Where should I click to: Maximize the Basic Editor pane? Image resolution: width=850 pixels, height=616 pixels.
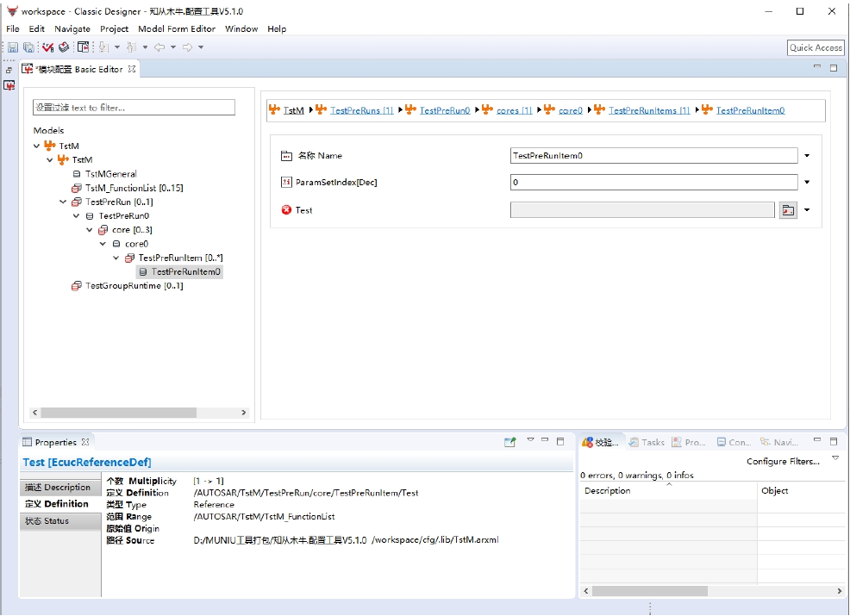[x=834, y=68]
